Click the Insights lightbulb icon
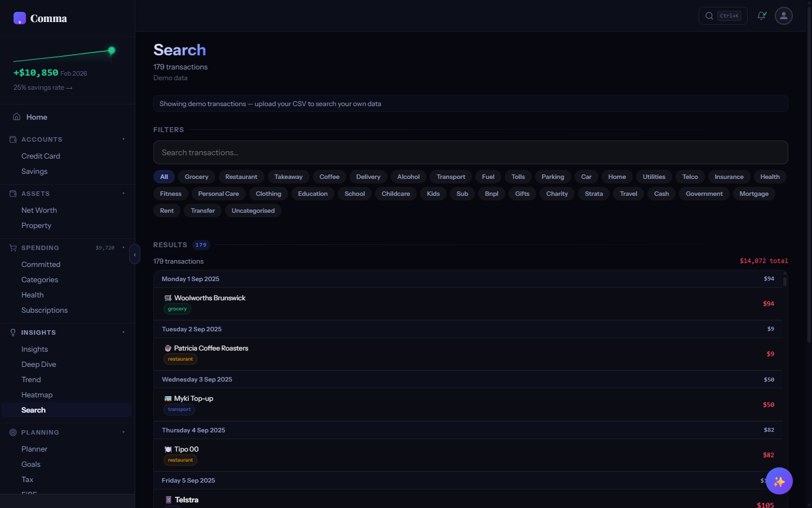The height and width of the screenshot is (508, 812). pos(12,332)
